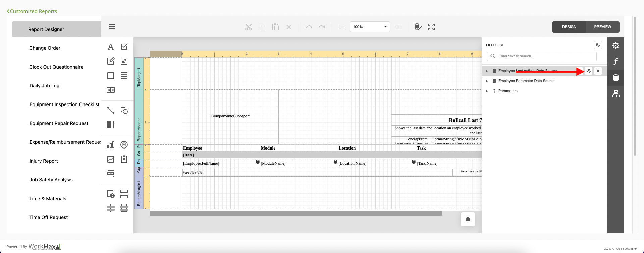The image size is (644, 253).
Task: Open the Expressions panel
Action: [x=616, y=61]
